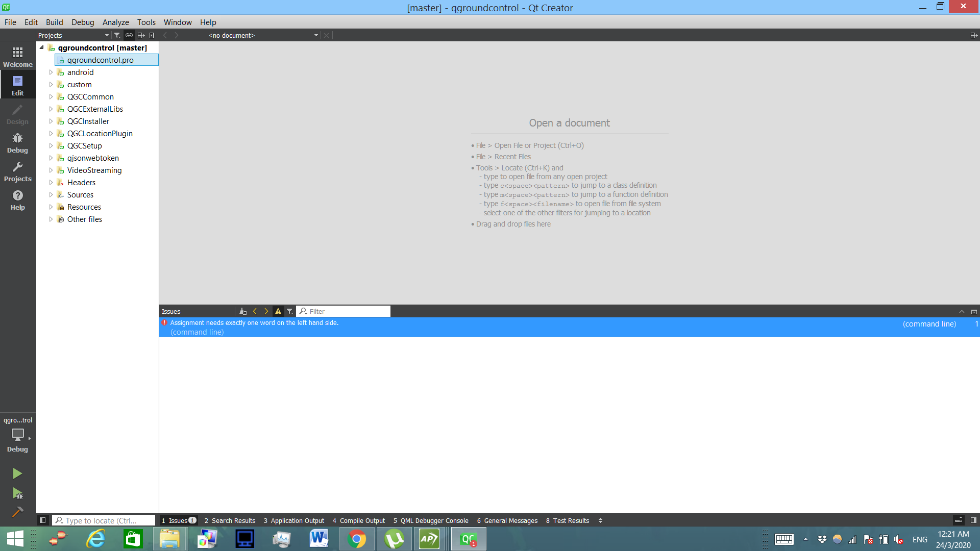Open Issues category filter
Viewport: 980px width, 551px height.
[289, 311]
